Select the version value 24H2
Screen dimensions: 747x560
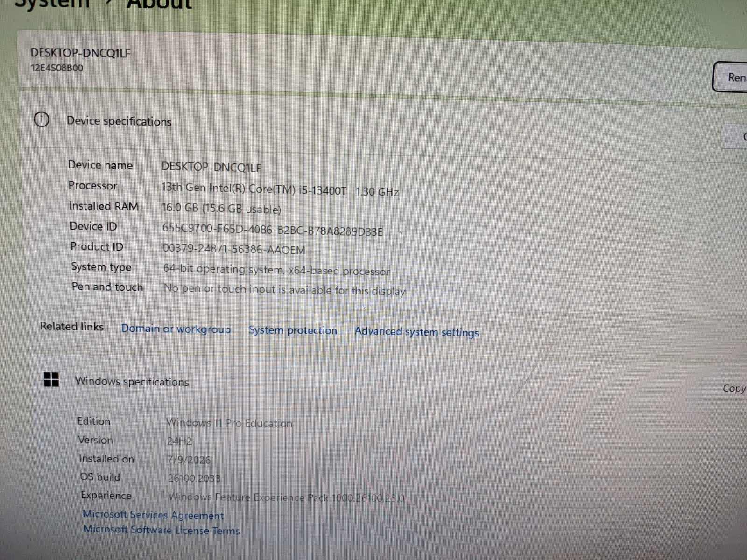[179, 441]
